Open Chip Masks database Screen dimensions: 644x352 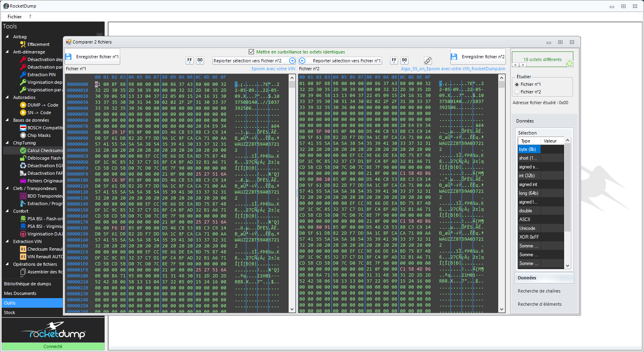(x=35, y=135)
